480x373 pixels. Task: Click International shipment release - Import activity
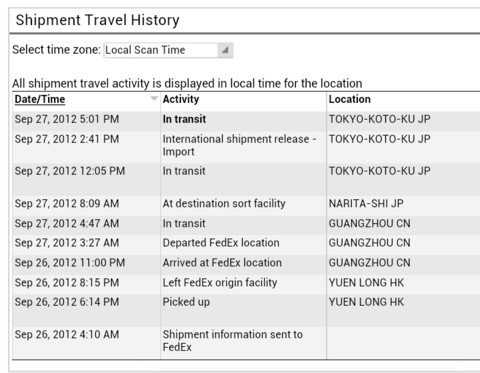coord(239,145)
